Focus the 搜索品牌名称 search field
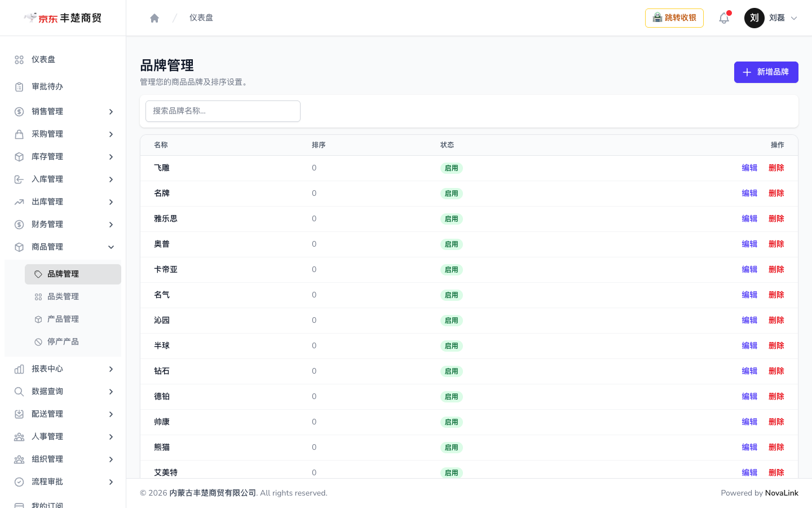The height and width of the screenshot is (508, 812). [223, 111]
